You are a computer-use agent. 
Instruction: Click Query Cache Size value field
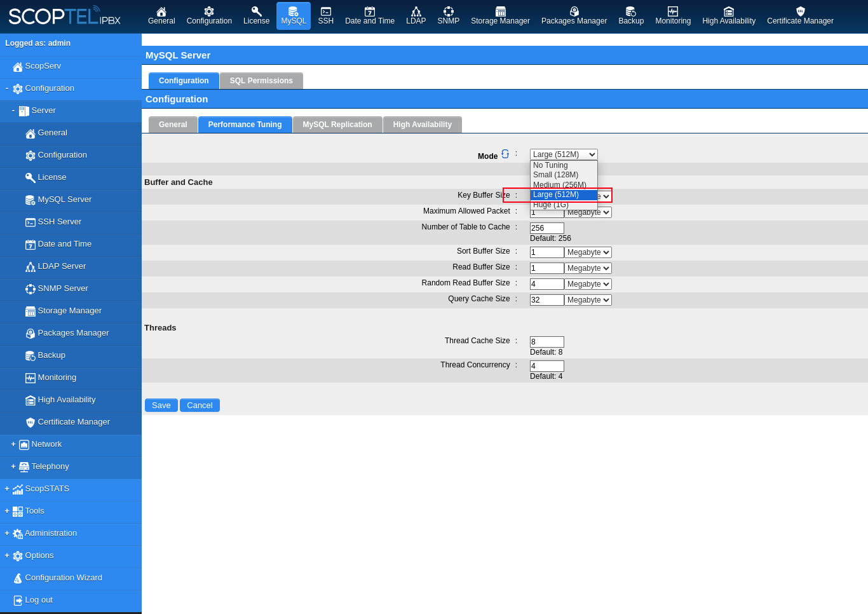(547, 300)
